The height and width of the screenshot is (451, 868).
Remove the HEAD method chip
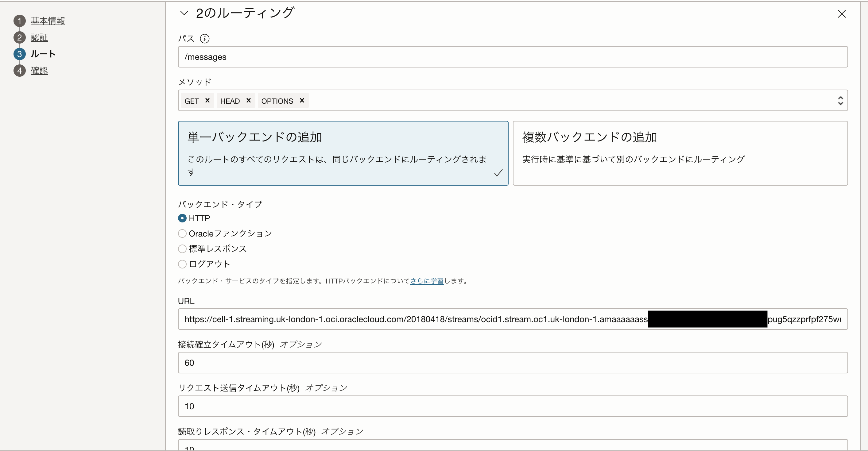click(249, 100)
